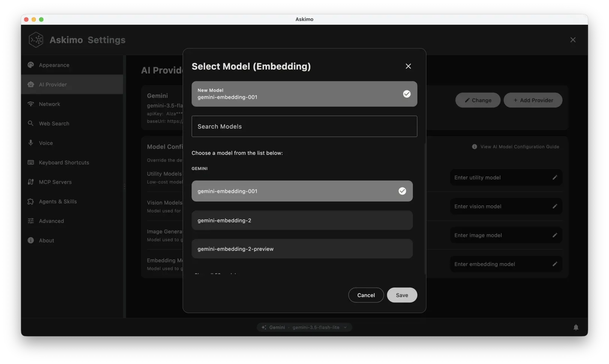Viewport: 609px width, 364px height.
Task: Click the Enter utility model field
Action: pos(506,177)
